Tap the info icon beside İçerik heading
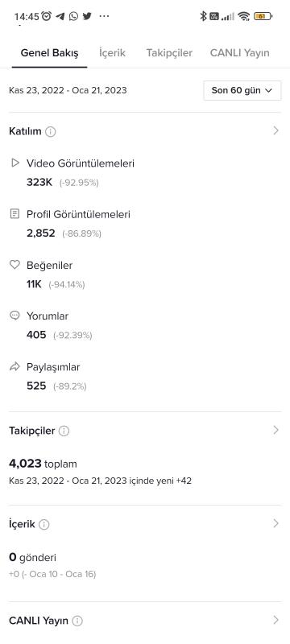290x644 pixels. 44,525
